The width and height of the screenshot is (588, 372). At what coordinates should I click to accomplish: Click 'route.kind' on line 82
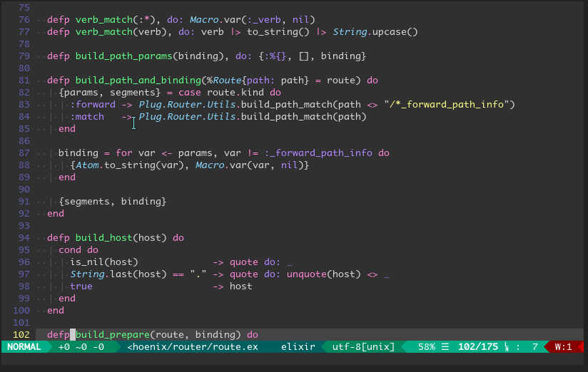[x=235, y=92]
